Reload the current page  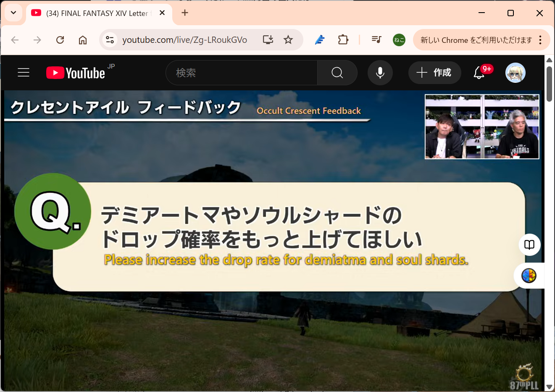click(60, 40)
